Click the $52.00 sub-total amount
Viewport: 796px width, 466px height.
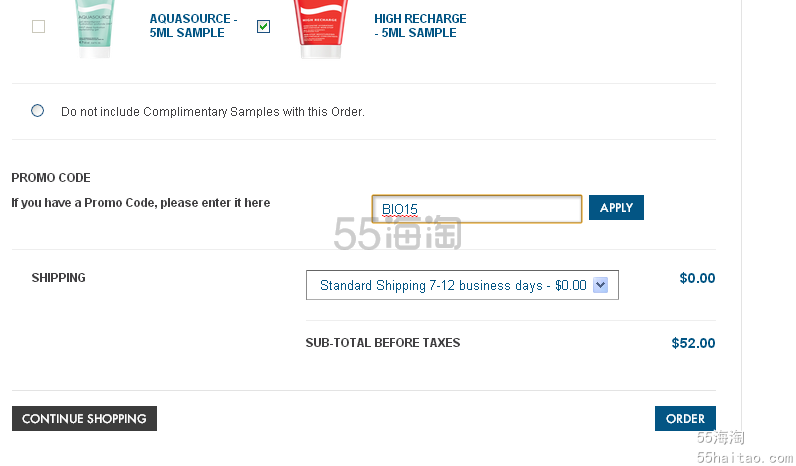(693, 343)
